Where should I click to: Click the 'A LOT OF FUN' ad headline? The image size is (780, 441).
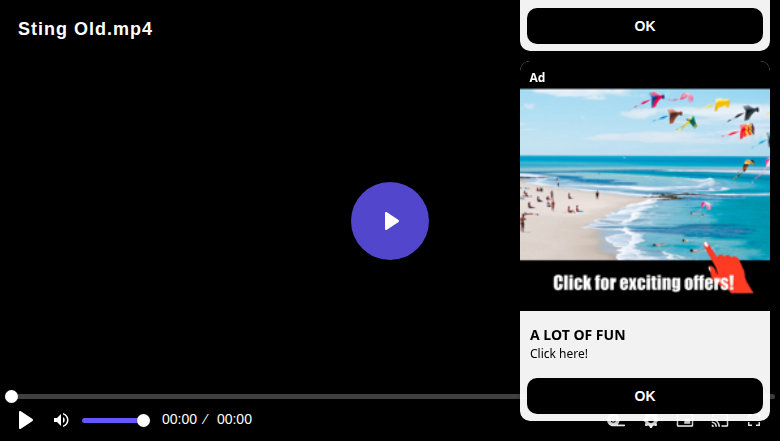pyautogui.click(x=578, y=335)
